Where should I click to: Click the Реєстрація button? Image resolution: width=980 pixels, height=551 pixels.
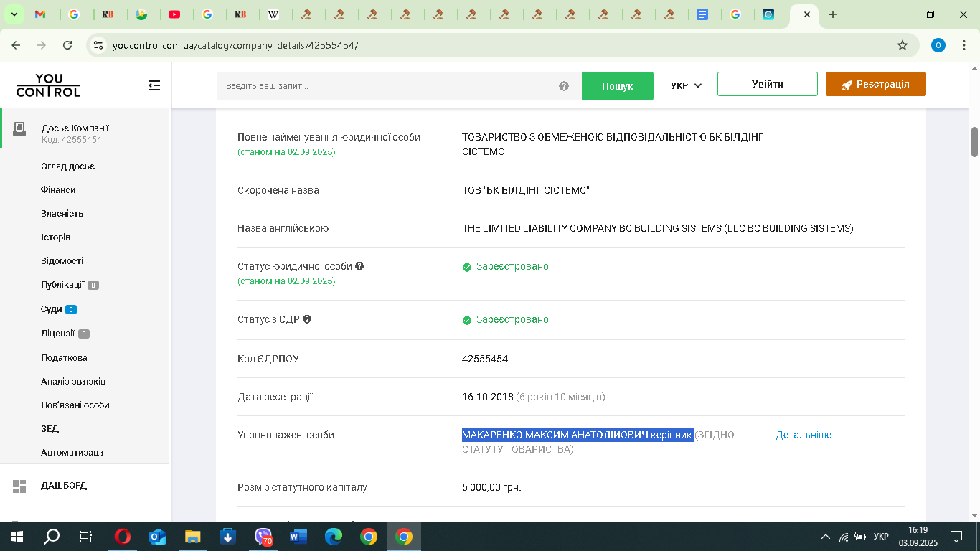tap(875, 84)
